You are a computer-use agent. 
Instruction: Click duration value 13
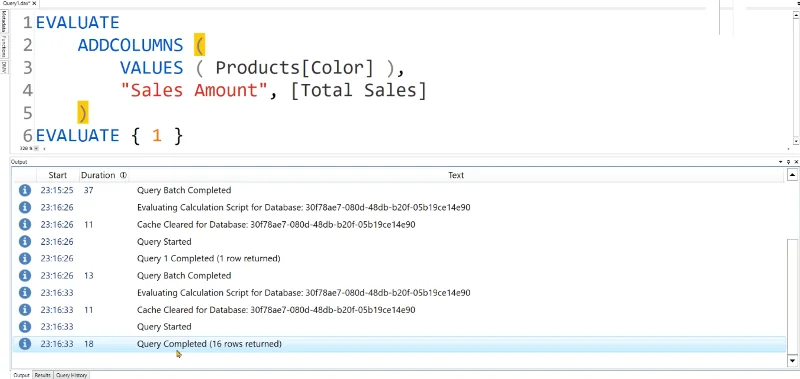point(88,275)
